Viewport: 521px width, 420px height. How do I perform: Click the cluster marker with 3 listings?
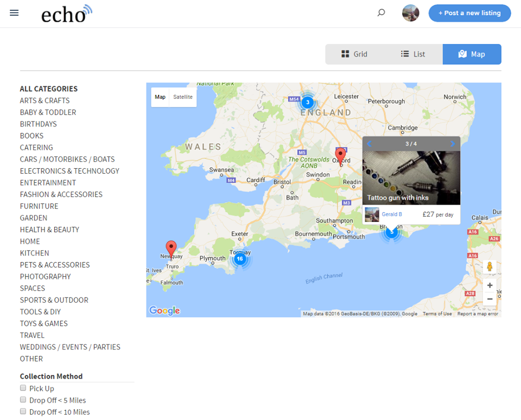tap(308, 103)
